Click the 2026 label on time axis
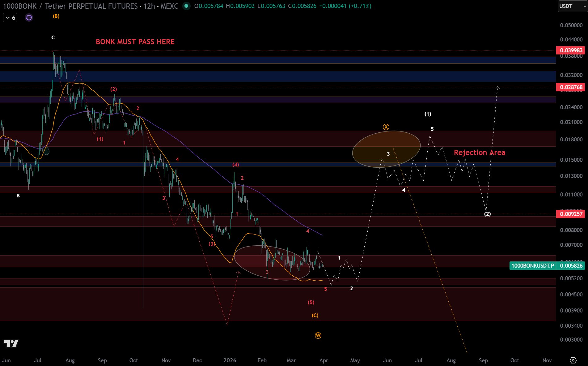 (x=230, y=360)
